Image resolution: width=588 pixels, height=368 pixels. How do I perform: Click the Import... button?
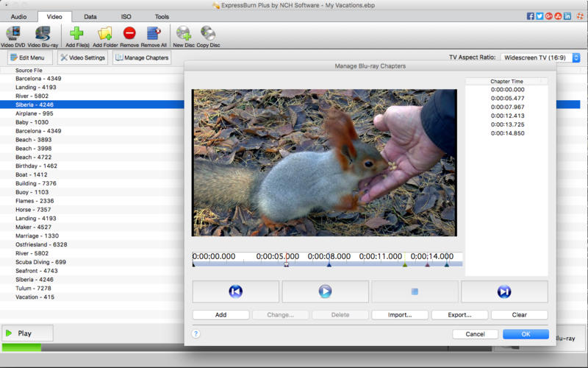[400, 315]
